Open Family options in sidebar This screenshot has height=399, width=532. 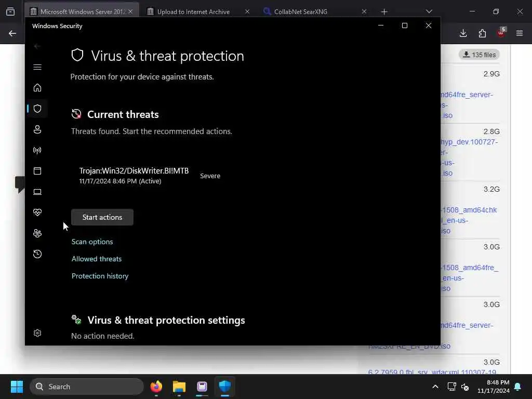(37, 233)
